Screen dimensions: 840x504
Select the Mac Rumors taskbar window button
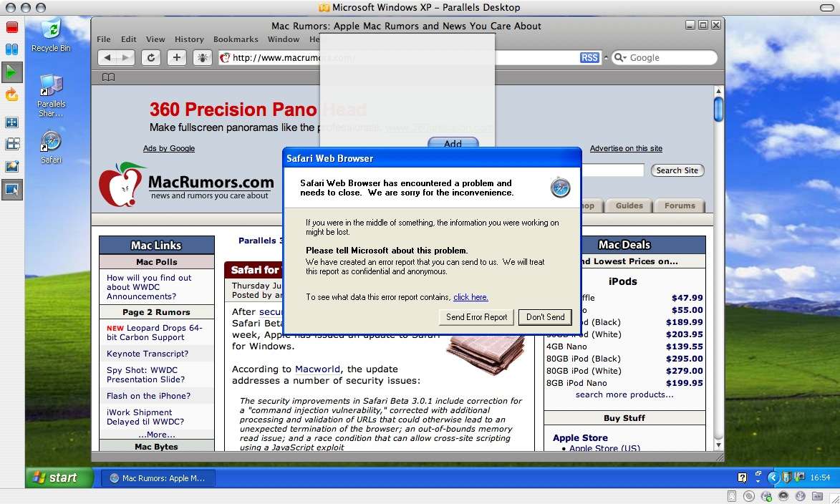(x=158, y=478)
